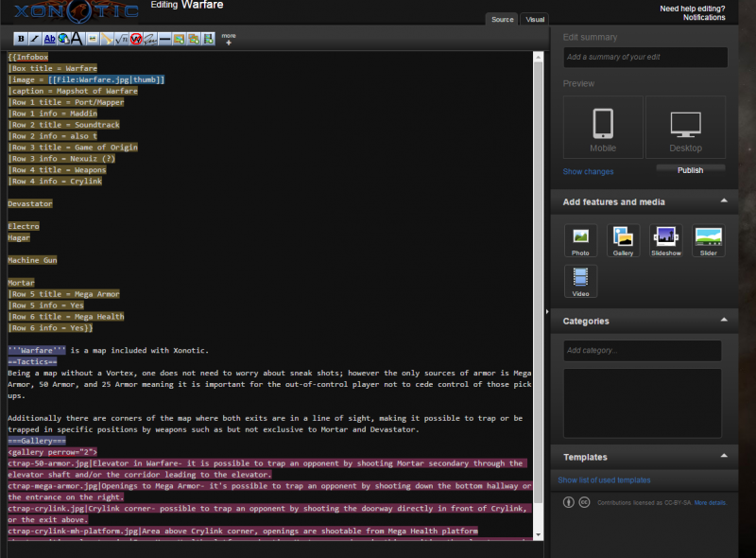Click the 'Row 3 title = Game of Origin' line
Image resolution: width=756 pixels, height=558 pixels.
point(73,148)
